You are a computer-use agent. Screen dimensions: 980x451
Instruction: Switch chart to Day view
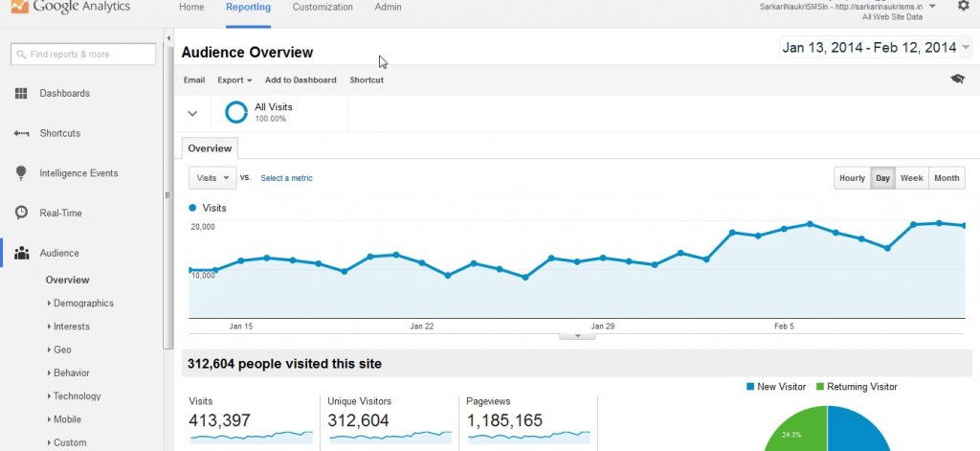pyautogui.click(x=882, y=178)
